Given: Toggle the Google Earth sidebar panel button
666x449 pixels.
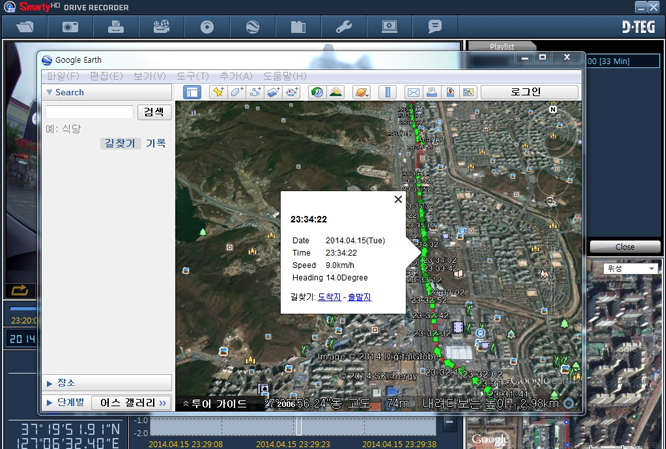Looking at the screenshot, I should coord(192,92).
